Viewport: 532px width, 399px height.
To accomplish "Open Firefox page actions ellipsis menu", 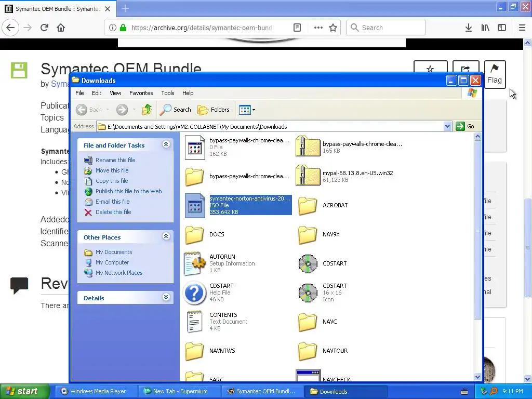I will pos(318,28).
